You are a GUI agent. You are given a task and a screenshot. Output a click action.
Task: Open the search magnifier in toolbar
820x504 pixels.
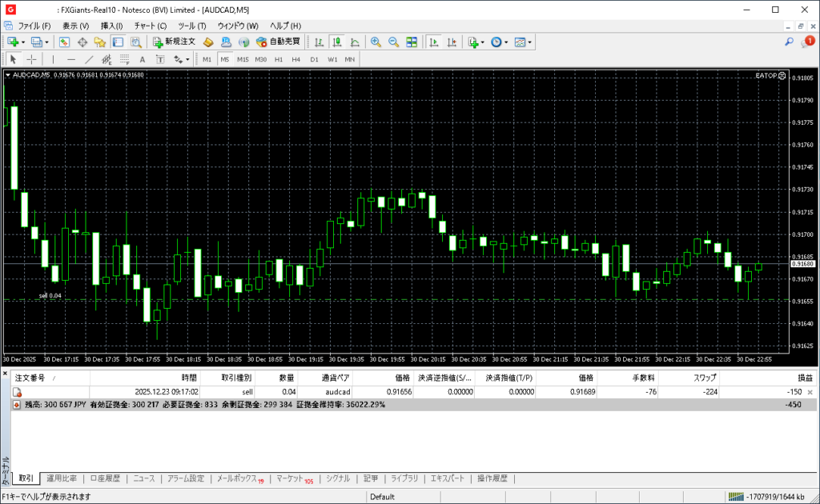tap(789, 42)
